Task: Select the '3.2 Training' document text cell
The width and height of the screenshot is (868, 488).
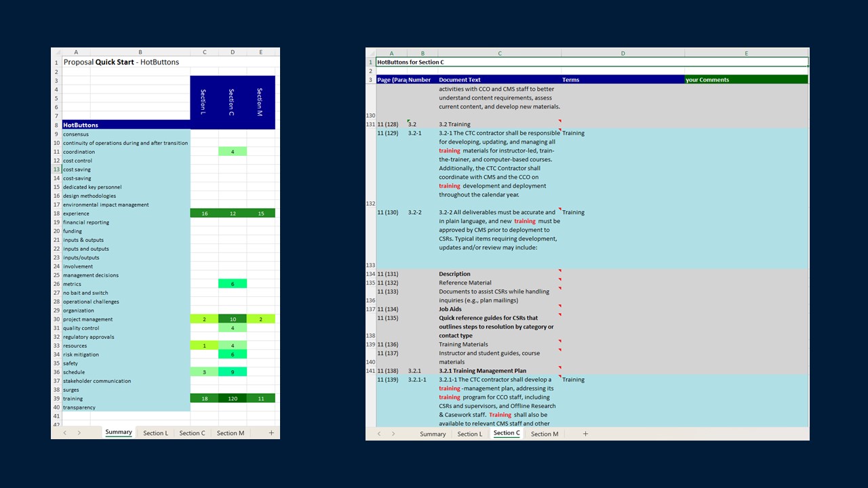Action: click(500, 124)
